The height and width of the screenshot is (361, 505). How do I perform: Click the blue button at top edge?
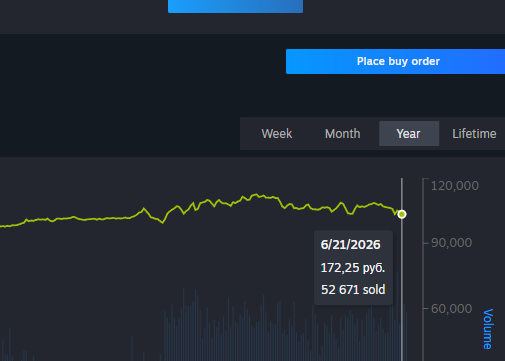click(235, 6)
